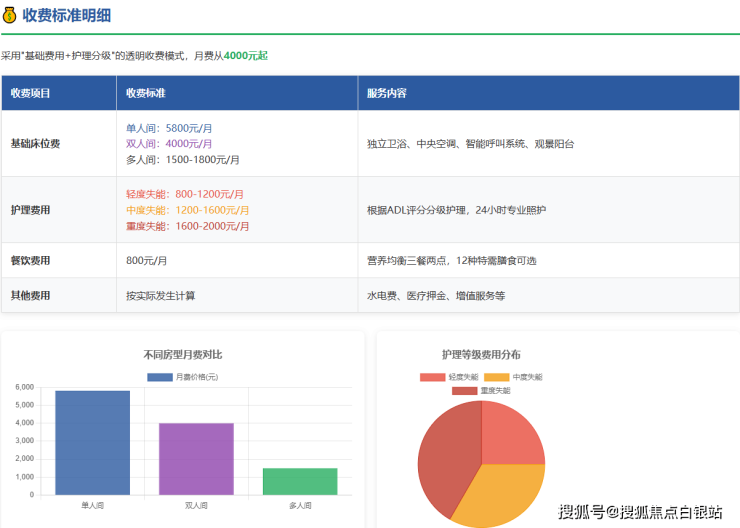Click the money bag icon beside the title

9,15
